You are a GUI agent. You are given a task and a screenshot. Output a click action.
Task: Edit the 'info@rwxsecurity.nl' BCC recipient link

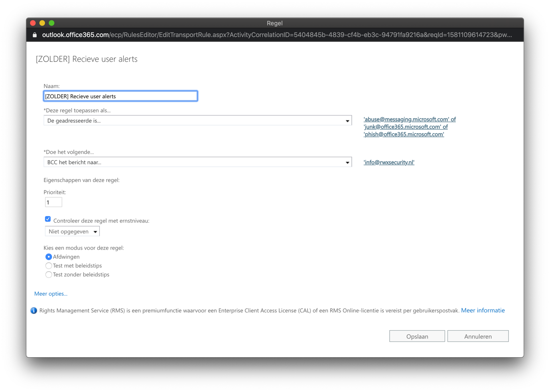coord(389,162)
